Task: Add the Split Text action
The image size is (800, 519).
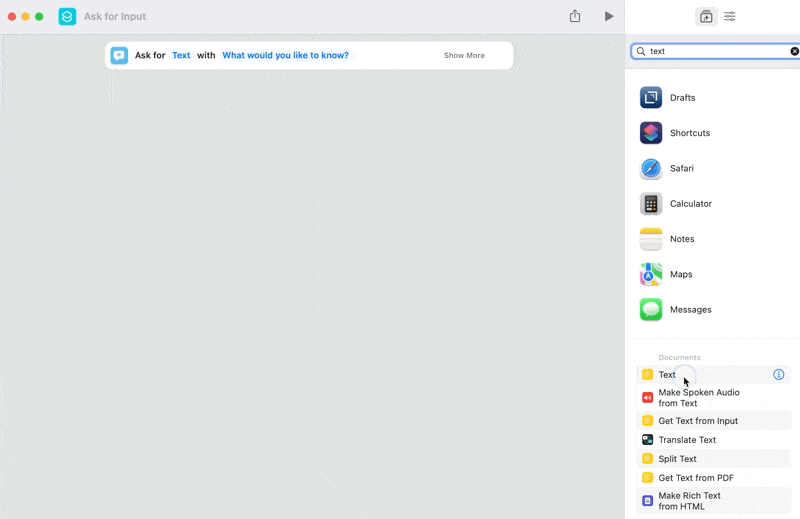Action: coord(714,458)
